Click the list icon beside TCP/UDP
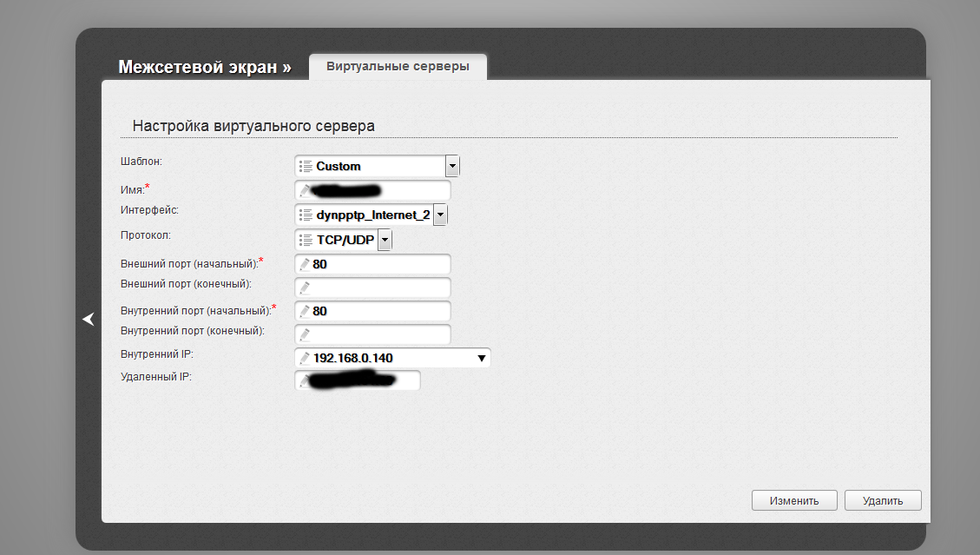980x555 pixels. pyautogui.click(x=305, y=240)
